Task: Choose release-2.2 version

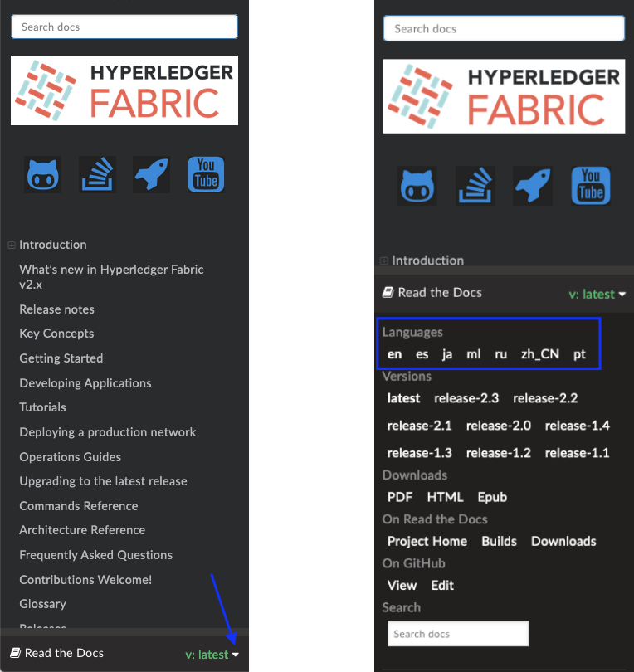Action: (545, 398)
